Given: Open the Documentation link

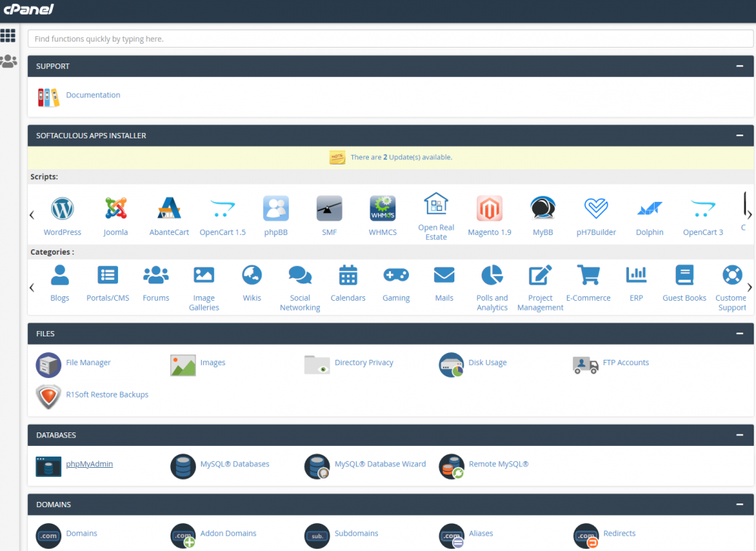Looking at the screenshot, I should click(93, 94).
